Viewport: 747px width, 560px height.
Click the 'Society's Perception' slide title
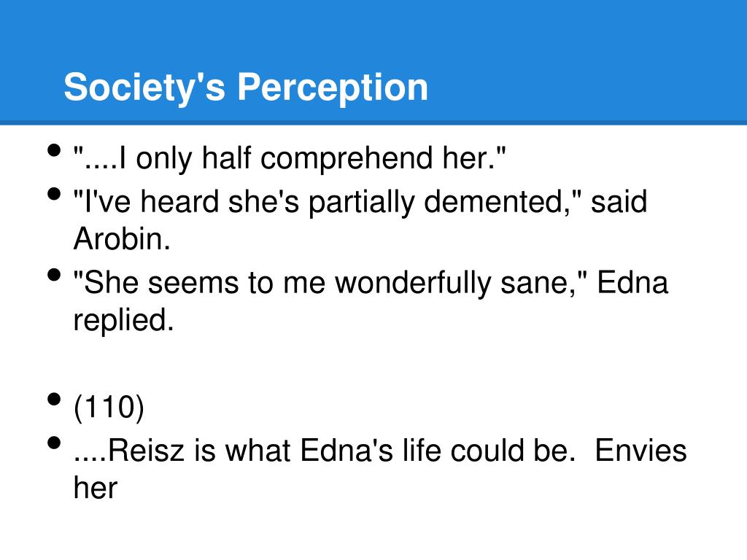pos(245,87)
